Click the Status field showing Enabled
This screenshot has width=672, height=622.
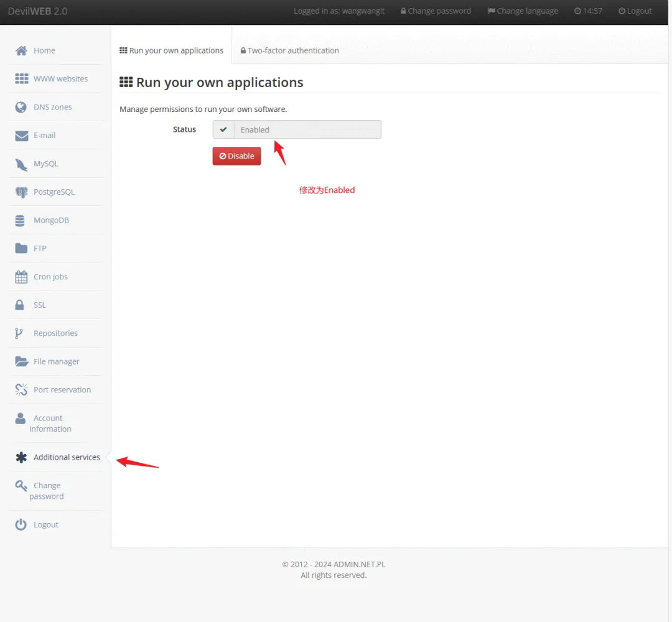pos(307,129)
